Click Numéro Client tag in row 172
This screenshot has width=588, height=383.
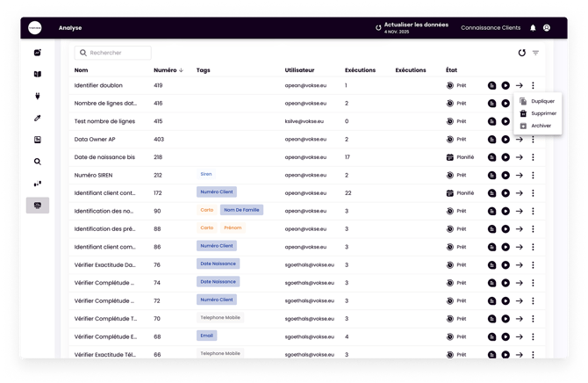coord(217,191)
